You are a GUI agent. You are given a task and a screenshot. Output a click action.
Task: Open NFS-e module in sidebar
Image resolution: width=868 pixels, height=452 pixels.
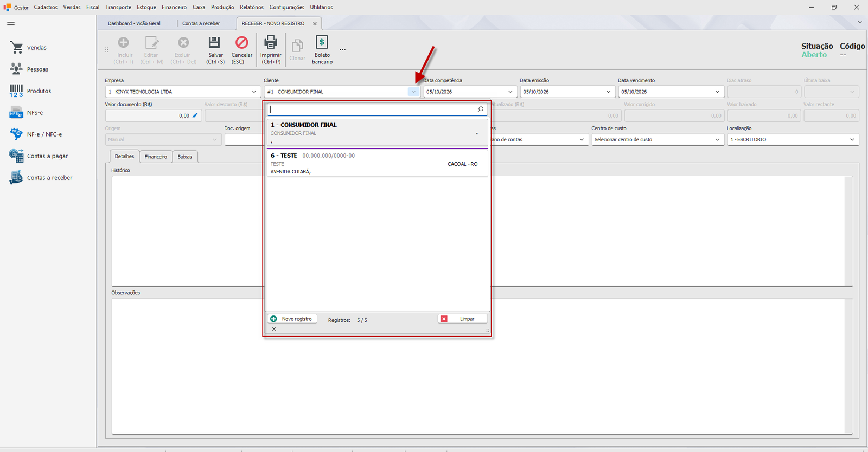(x=35, y=113)
